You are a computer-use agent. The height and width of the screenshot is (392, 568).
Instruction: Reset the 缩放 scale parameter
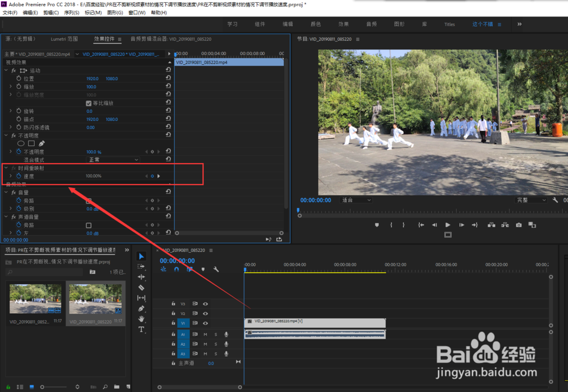coord(169,86)
